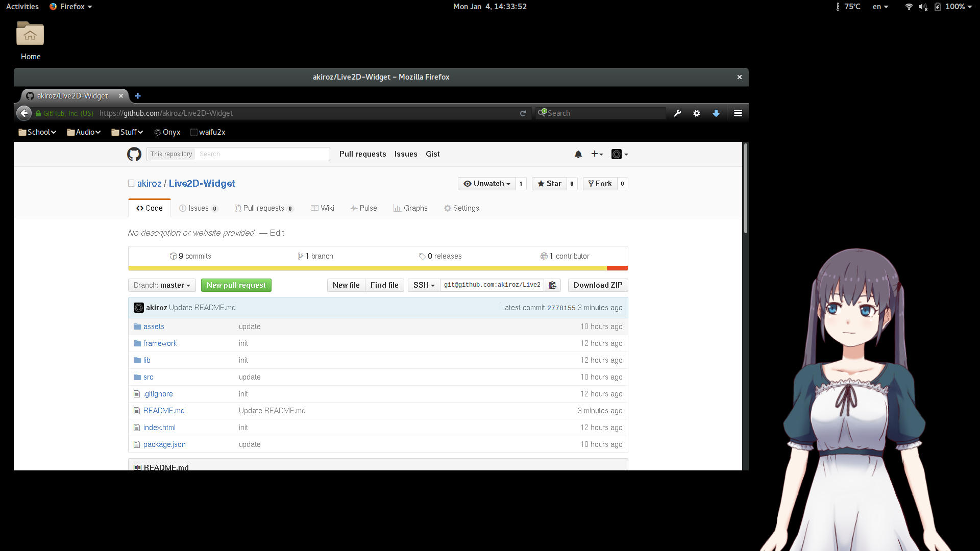The height and width of the screenshot is (551, 980).
Task: Open the package.json file
Action: click(164, 444)
